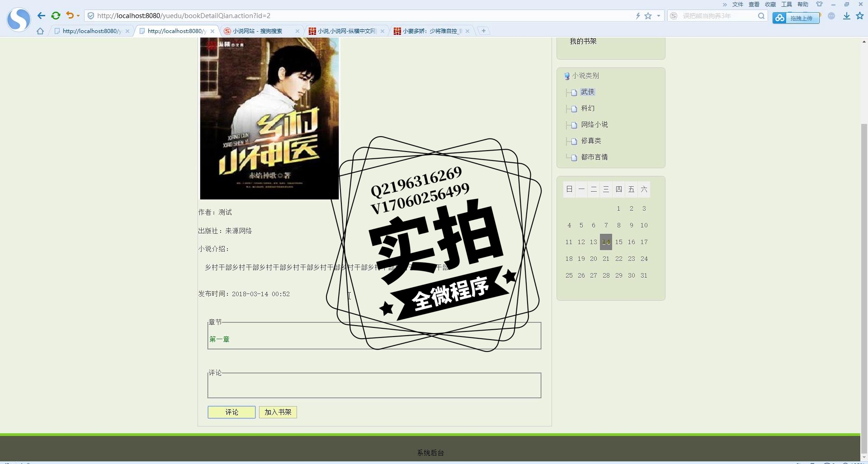
Task: Open the downloads arrow icon
Action: click(847, 16)
